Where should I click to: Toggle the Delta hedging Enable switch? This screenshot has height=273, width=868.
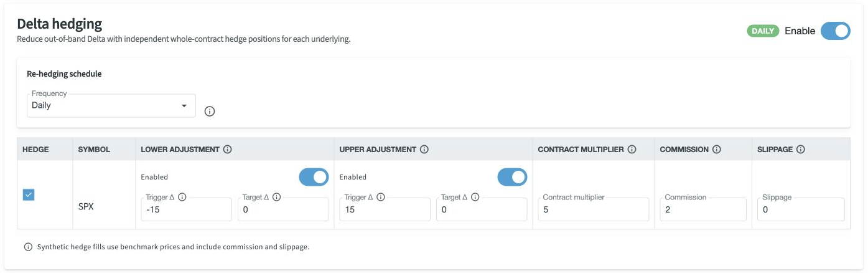tap(835, 31)
